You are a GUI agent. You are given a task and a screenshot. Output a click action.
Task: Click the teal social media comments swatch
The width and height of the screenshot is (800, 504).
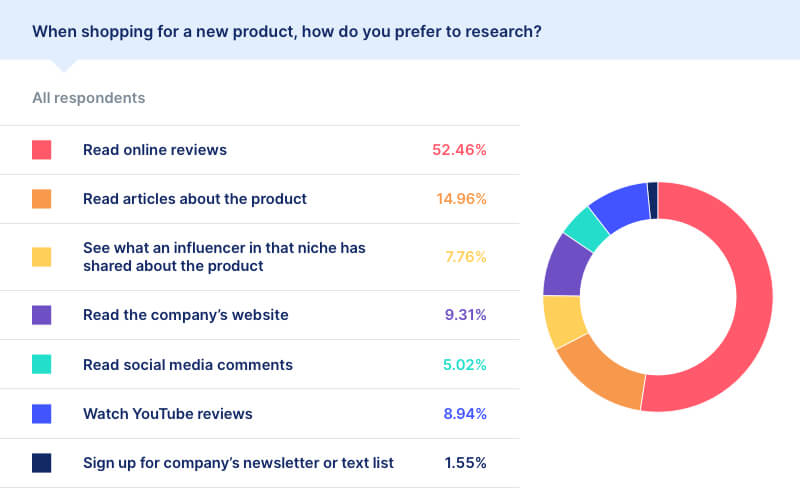point(41,364)
